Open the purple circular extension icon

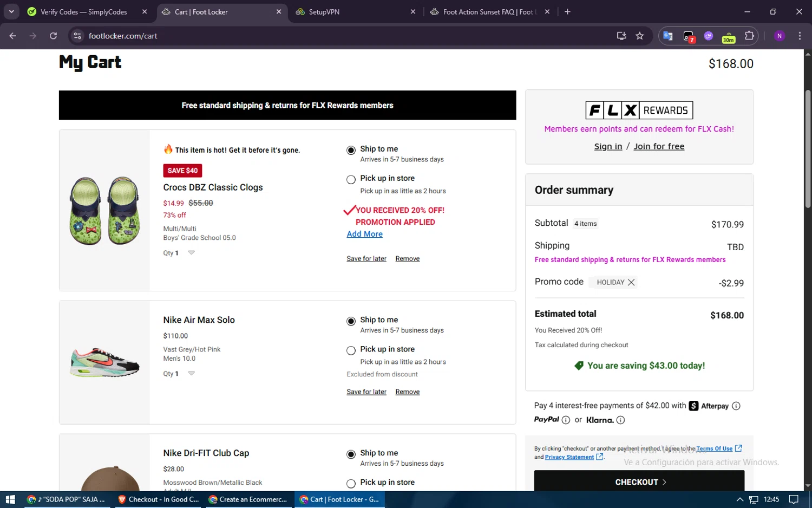click(x=709, y=36)
